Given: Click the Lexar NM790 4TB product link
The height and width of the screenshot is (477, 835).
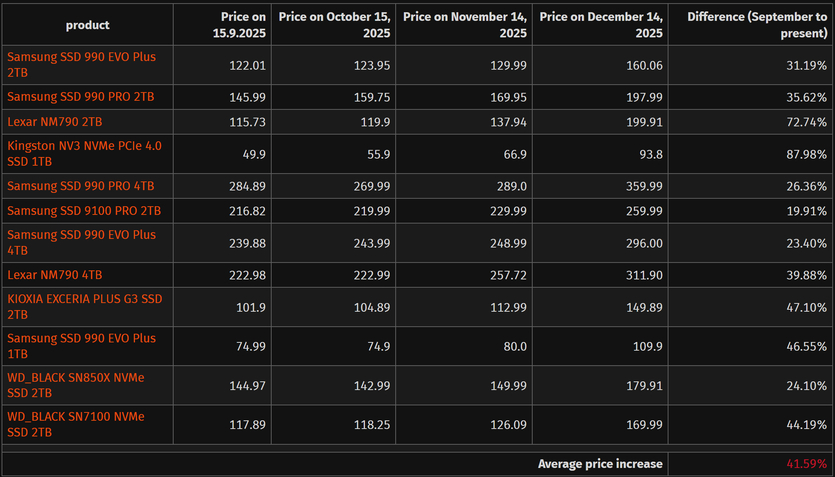Looking at the screenshot, I should click(55, 275).
